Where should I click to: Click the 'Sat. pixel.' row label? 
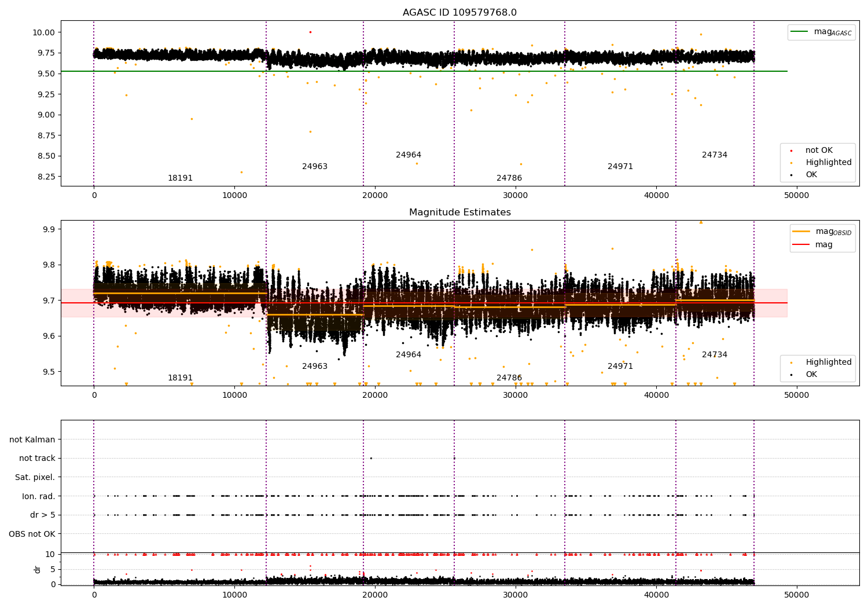tap(35, 478)
